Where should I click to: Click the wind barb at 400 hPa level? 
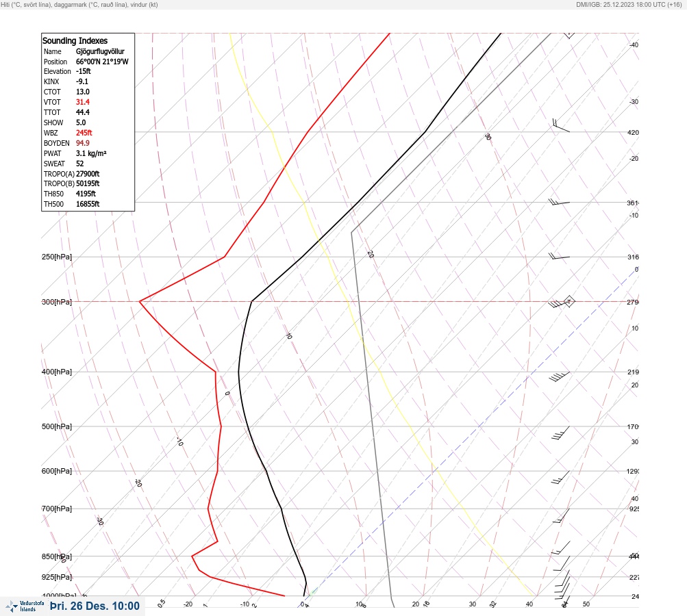[559, 376]
